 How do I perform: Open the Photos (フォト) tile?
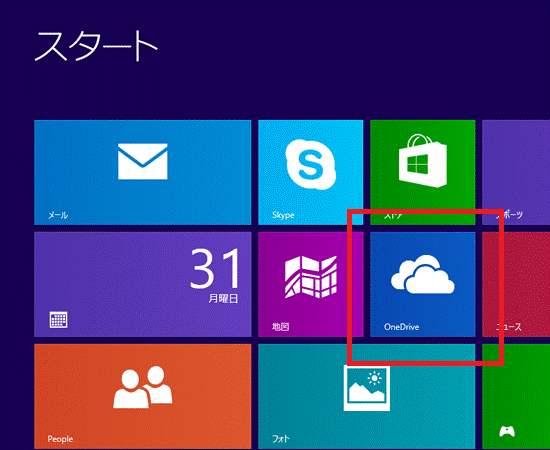[x=367, y=396]
